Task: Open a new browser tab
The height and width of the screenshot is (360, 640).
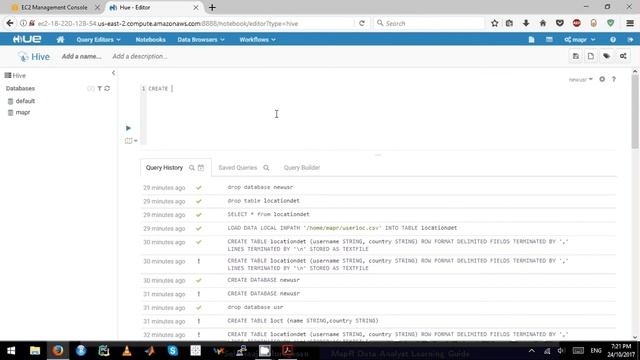Action: (x=212, y=7)
